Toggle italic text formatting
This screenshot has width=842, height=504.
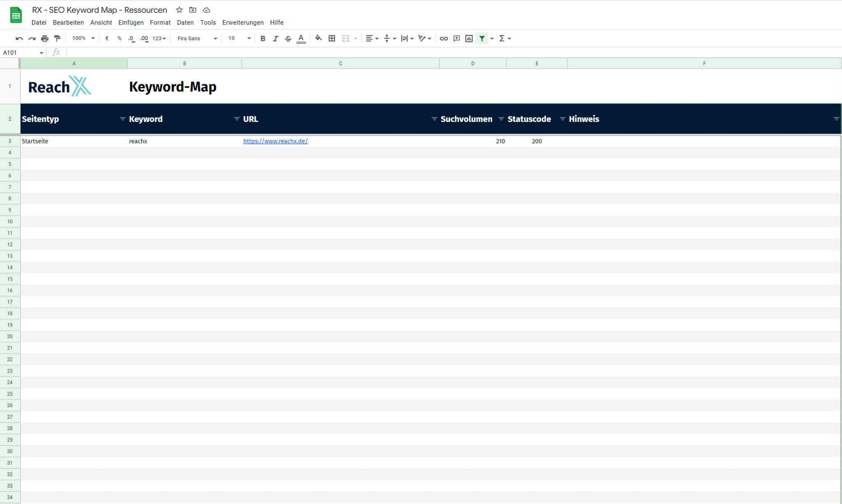(x=275, y=39)
